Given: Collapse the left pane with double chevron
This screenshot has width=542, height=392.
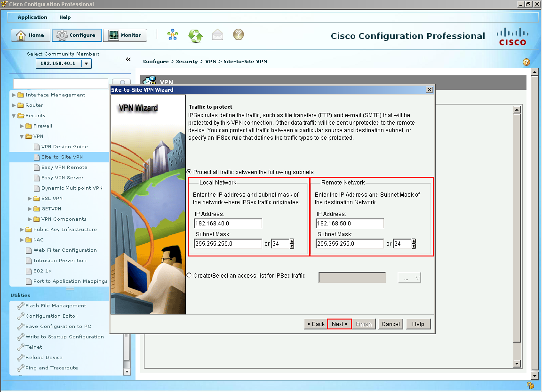Looking at the screenshot, I should [128, 59].
